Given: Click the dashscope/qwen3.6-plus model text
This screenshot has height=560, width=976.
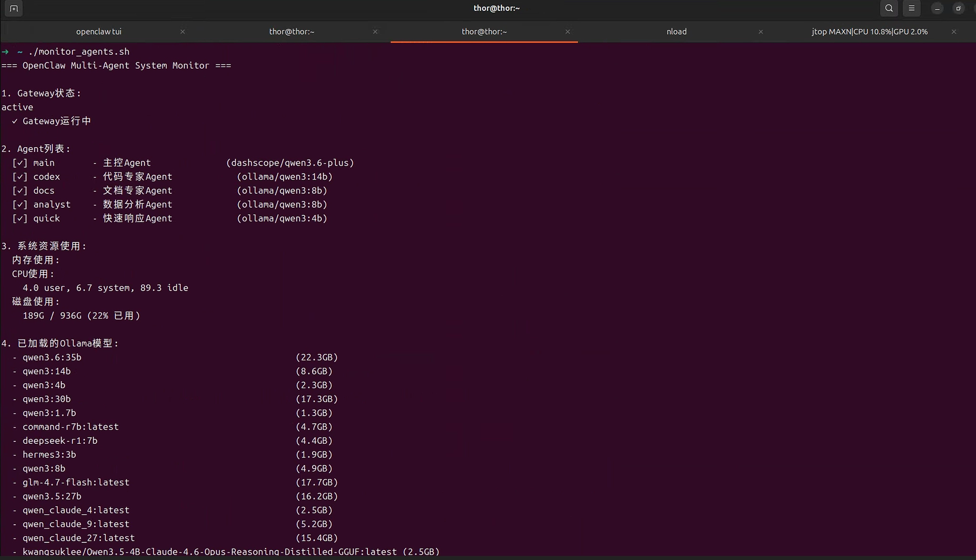Looking at the screenshot, I should [290, 163].
